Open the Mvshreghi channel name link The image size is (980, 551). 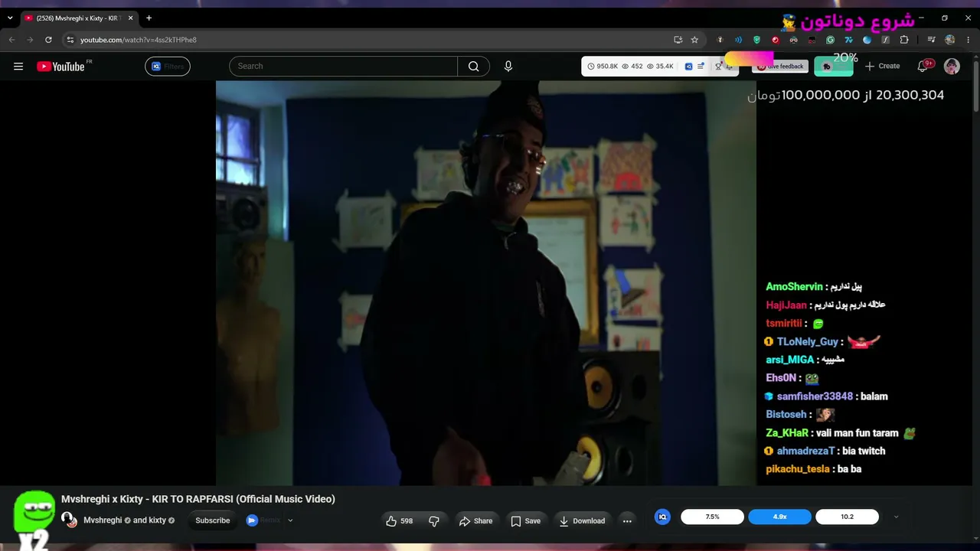[x=103, y=520]
